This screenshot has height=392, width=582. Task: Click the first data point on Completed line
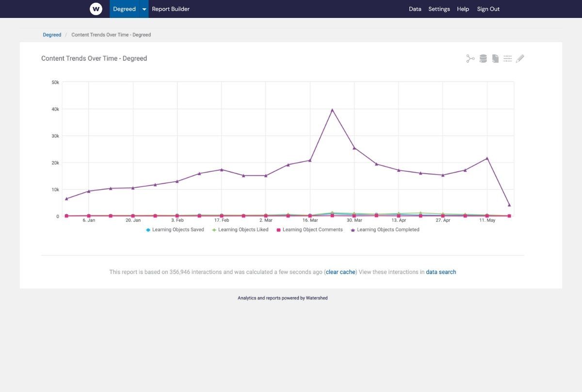click(66, 198)
